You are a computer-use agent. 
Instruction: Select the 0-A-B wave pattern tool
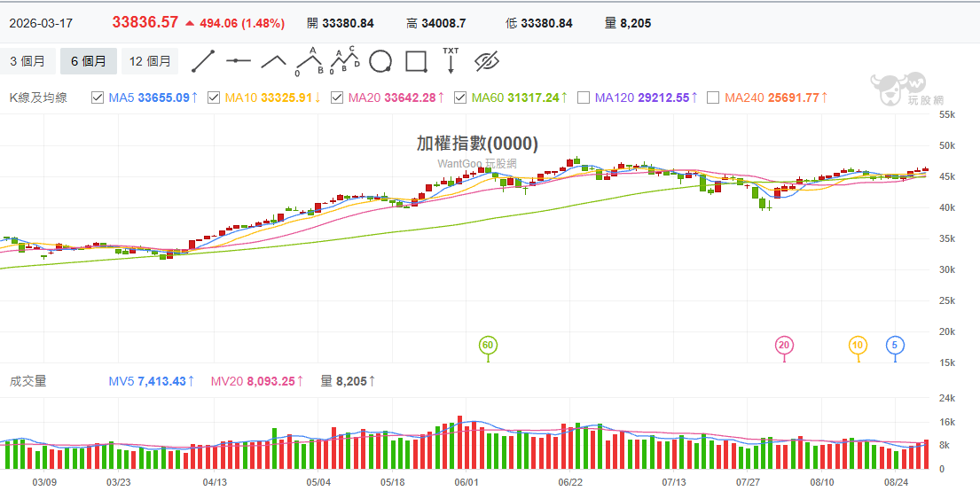tap(310, 61)
